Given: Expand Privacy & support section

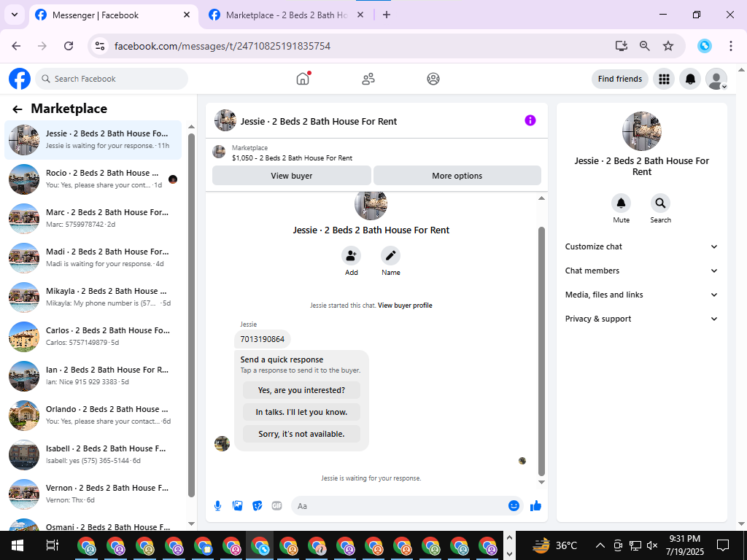Looking at the screenshot, I should click(x=641, y=319).
